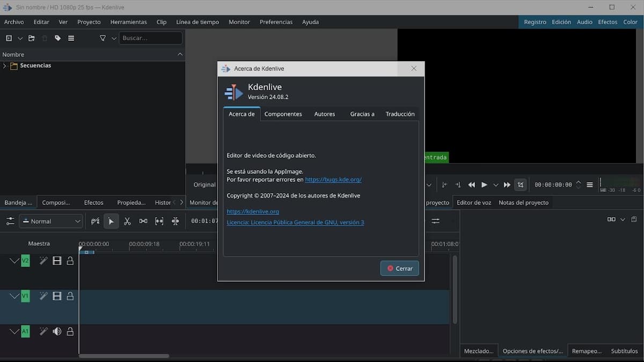Click the timeline right-side settings sliders icon
The image size is (644, 362).
tap(435, 221)
